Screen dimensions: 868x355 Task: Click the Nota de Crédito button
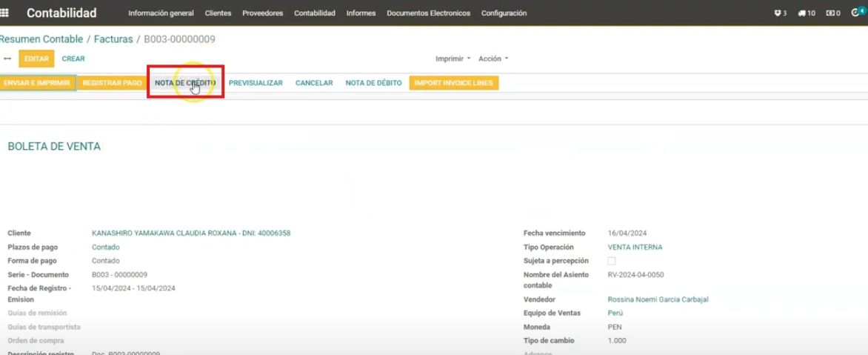tap(185, 83)
